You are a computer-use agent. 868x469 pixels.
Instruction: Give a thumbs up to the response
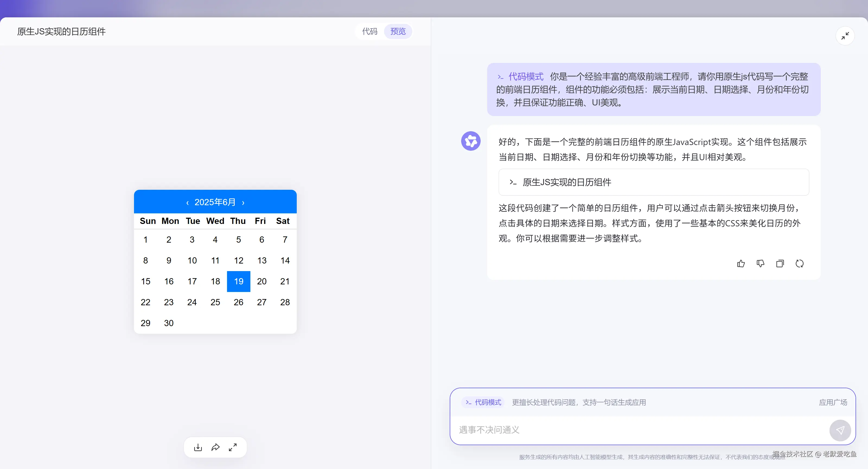point(741,264)
